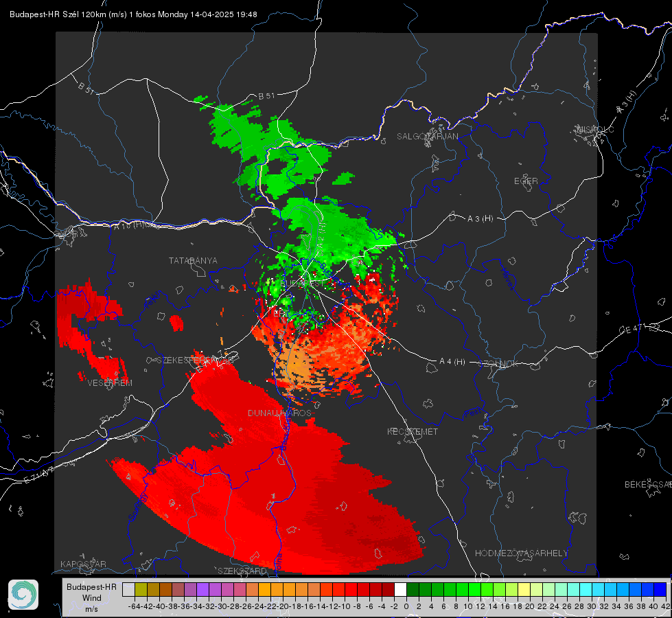Click the VESZPRÉM city label

tap(110, 382)
